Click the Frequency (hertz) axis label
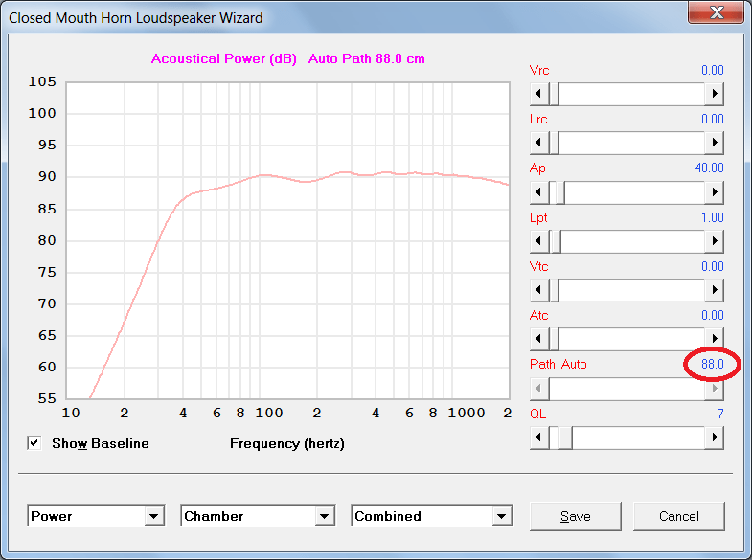Screen dimensions: 752x560 tap(287, 443)
